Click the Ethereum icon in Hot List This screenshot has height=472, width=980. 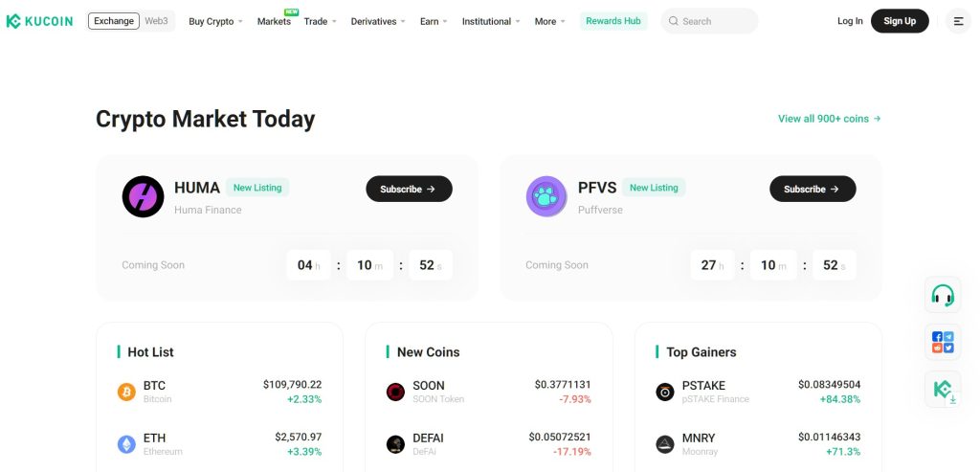point(126,444)
